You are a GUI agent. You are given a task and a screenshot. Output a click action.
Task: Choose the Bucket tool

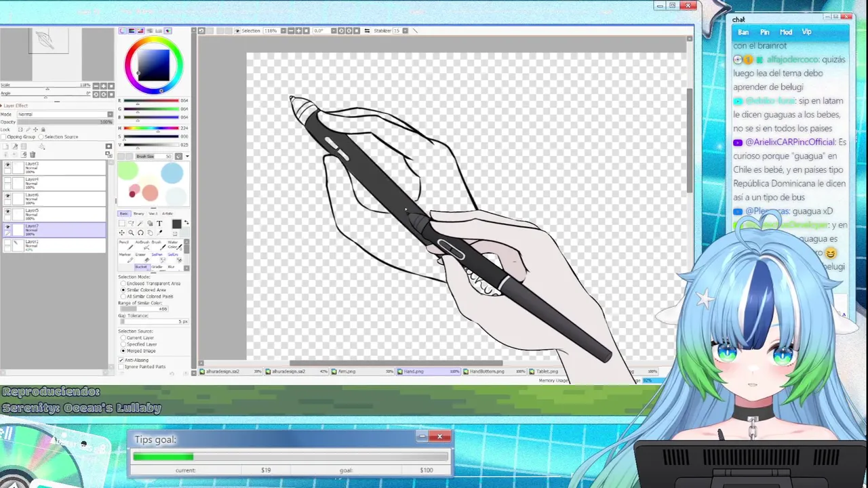[x=142, y=267]
